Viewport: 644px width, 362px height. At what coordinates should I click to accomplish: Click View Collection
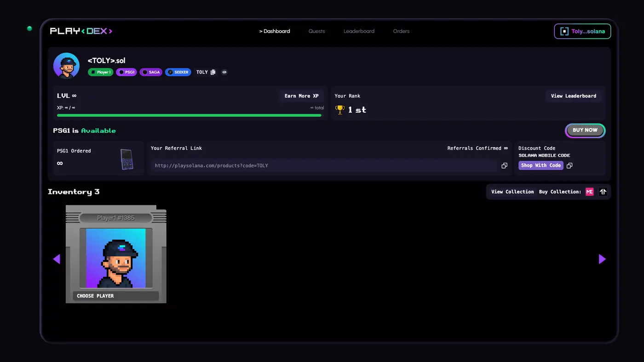[512, 192]
